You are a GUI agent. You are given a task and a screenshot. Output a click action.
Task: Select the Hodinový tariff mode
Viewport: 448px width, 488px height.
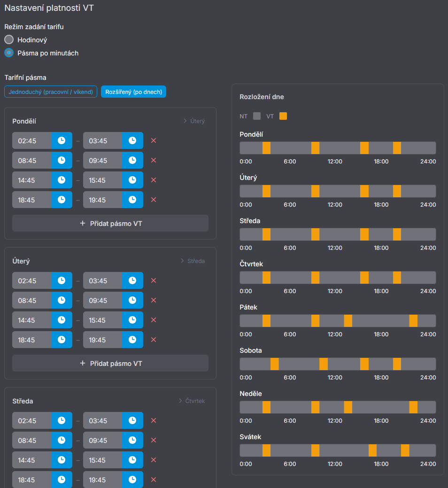click(x=9, y=40)
